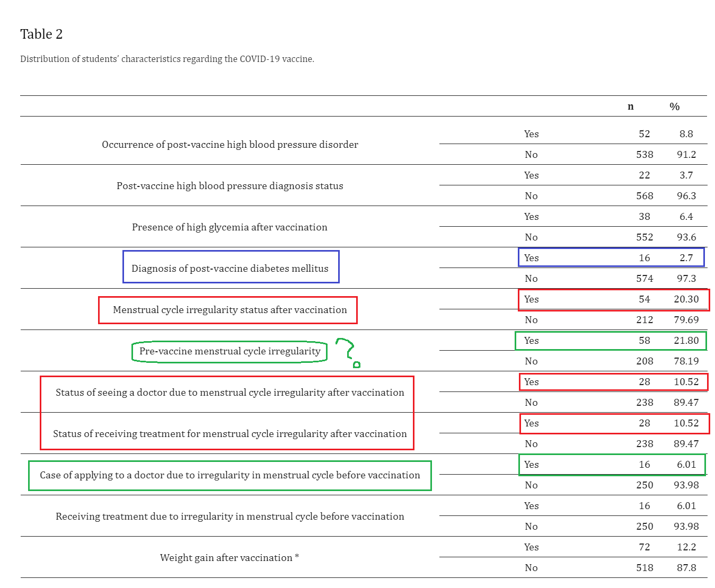Select the percentage 20.30
Image resolution: width=715 pixels, height=588 pixels.
(x=686, y=299)
